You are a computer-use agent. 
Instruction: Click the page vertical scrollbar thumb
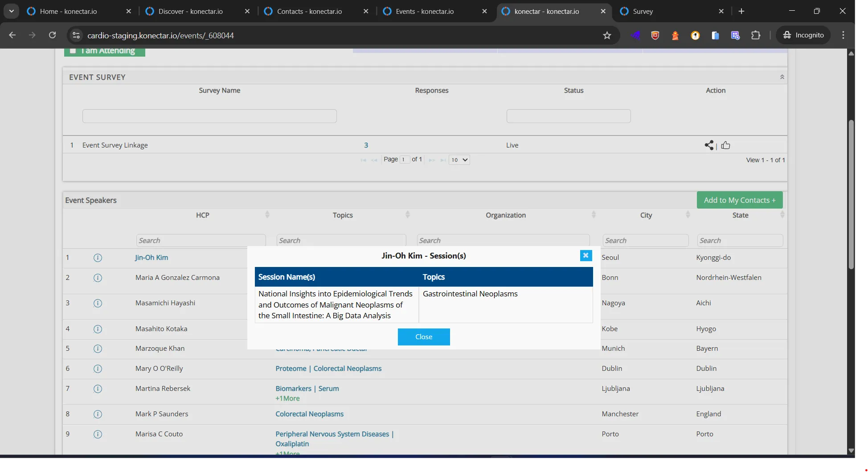(x=851, y=195)
